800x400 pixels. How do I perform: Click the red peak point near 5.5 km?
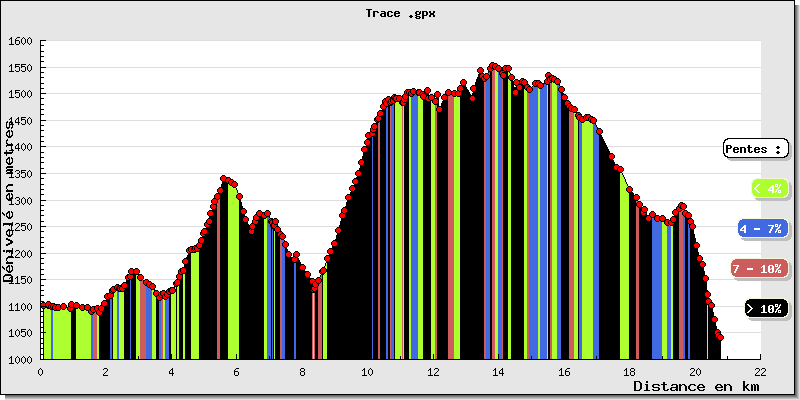(x=223, y=179)
